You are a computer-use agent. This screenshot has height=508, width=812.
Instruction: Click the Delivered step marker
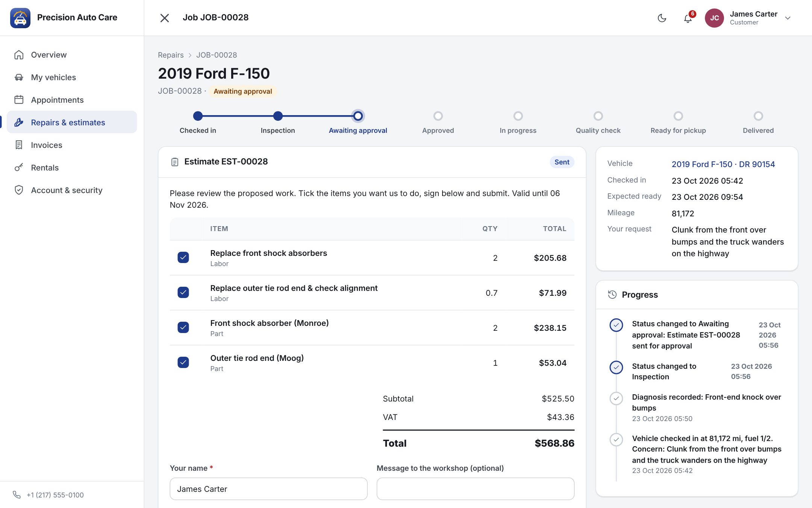pyautogui.click(x=758, y=116)
